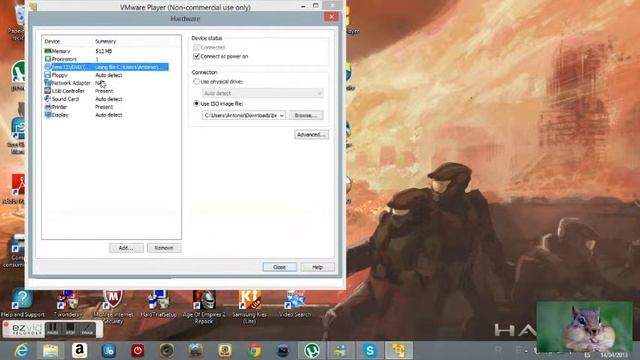Toggle the Connect at power on checkbox
640x360 pixels.
(x=196, y=56)
